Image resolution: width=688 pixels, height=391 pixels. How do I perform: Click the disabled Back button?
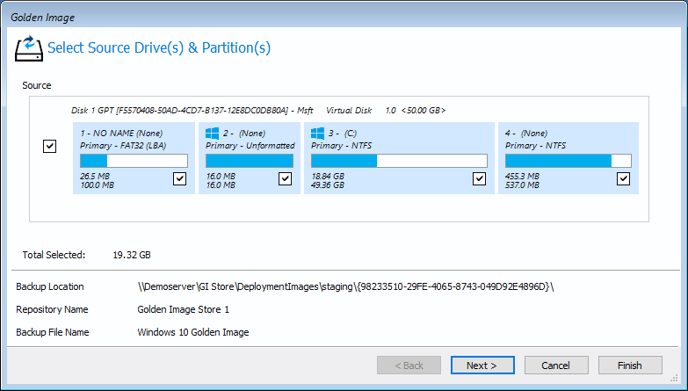pos(409,365)
